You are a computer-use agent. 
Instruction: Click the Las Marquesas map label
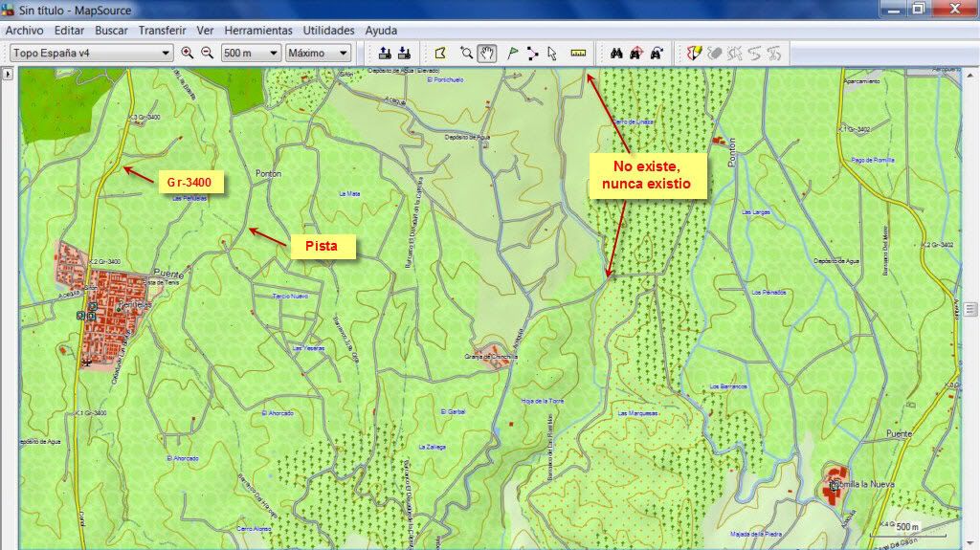click(x=637, y=413)
